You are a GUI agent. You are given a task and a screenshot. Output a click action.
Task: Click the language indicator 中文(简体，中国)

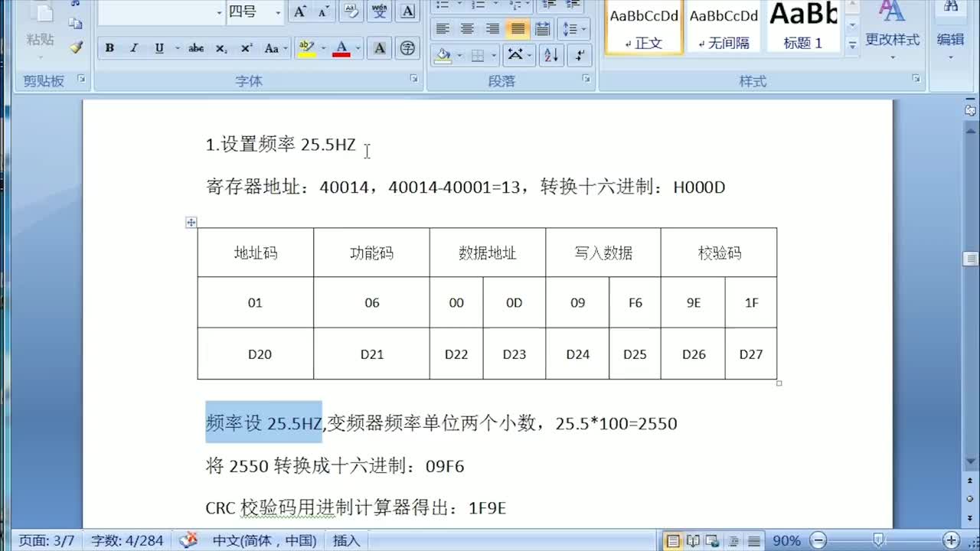pyautogui.click(x=264, y=540)
